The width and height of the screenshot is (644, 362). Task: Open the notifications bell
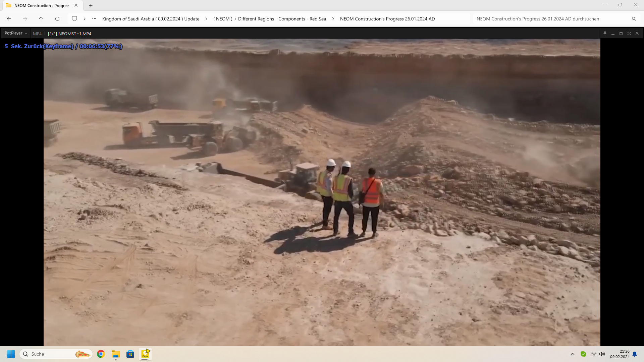pyautogui.click(x=635, y=354)
